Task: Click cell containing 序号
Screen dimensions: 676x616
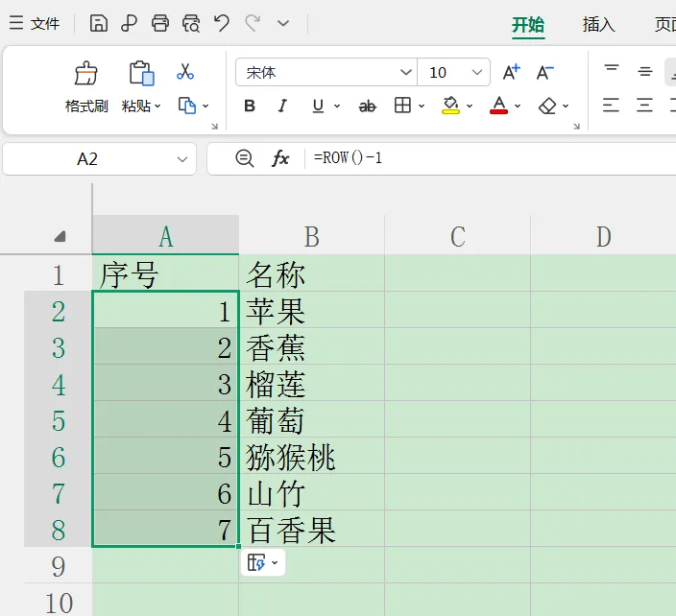Action: point(165,274)
